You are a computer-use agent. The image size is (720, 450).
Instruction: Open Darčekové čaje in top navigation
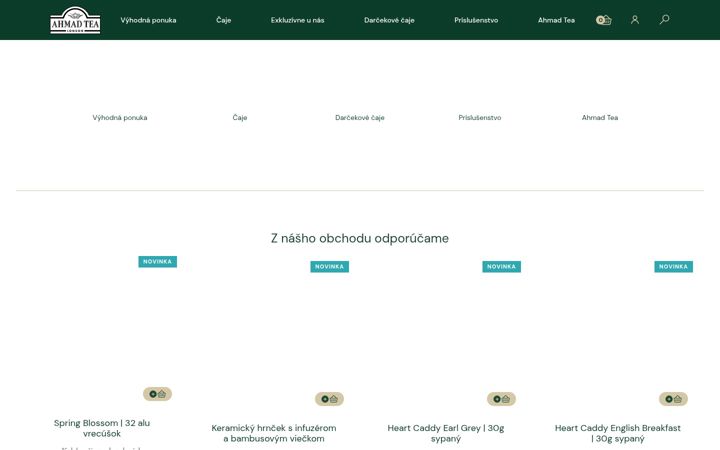pyautogui.click(x=389, y=20)
